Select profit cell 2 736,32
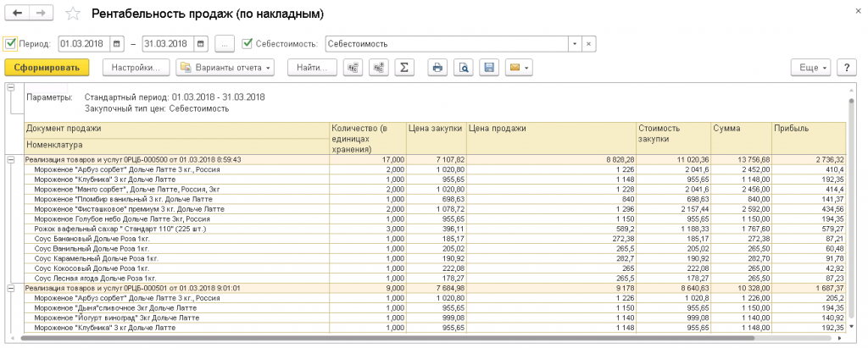 809,159
